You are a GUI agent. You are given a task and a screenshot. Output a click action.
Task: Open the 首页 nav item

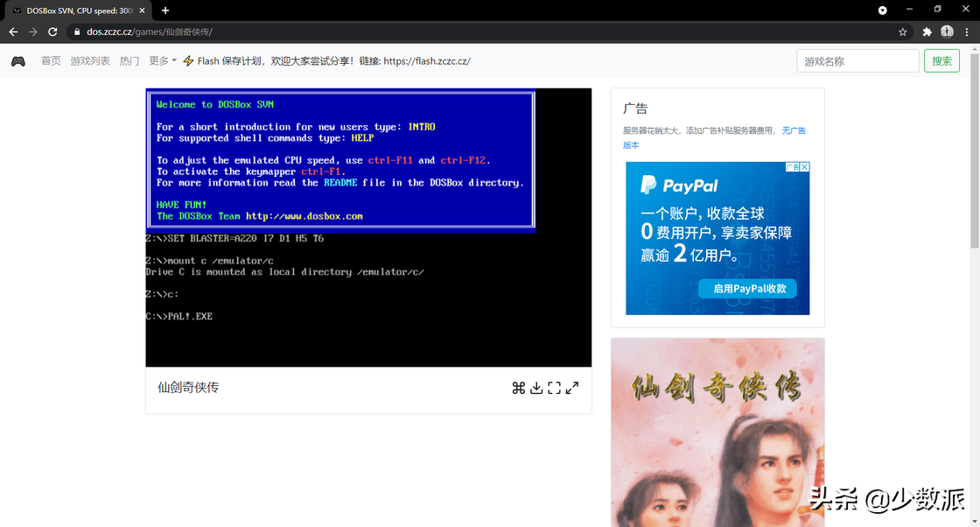pyautogui.click(x=51, y=61)
